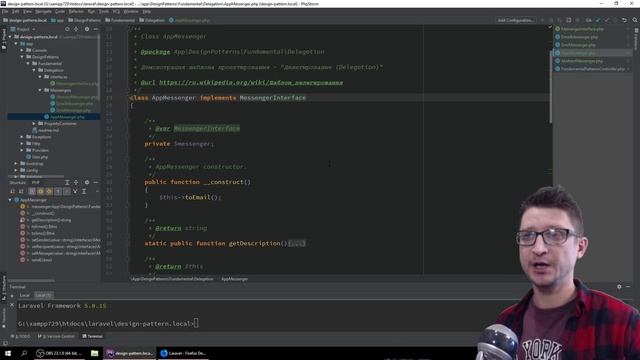Image resolution: width=640 pixels, height=360 pixels.
Task: Collapse the Delegation folder
Action: point(34,70)
